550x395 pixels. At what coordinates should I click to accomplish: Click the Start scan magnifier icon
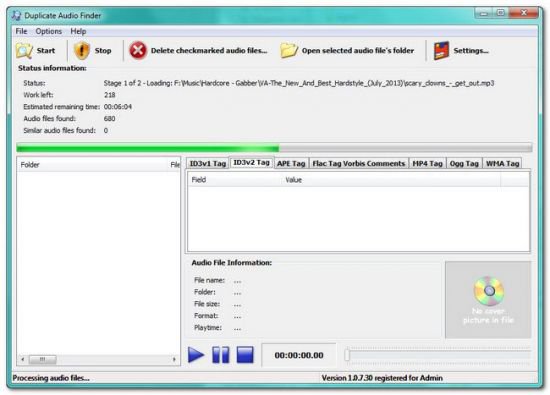[24, 51]
